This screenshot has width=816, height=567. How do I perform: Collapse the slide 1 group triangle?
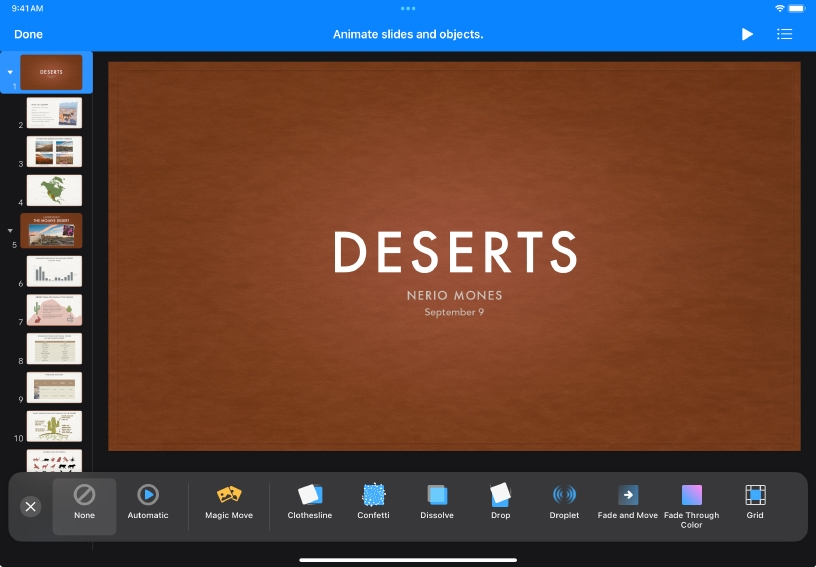[10, 72]
